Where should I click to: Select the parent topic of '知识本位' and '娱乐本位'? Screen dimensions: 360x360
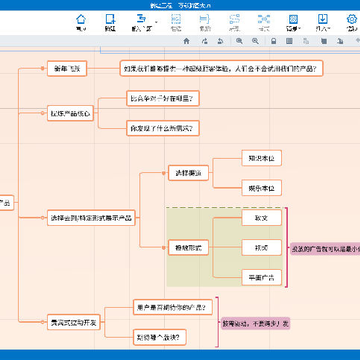point(188,173)
